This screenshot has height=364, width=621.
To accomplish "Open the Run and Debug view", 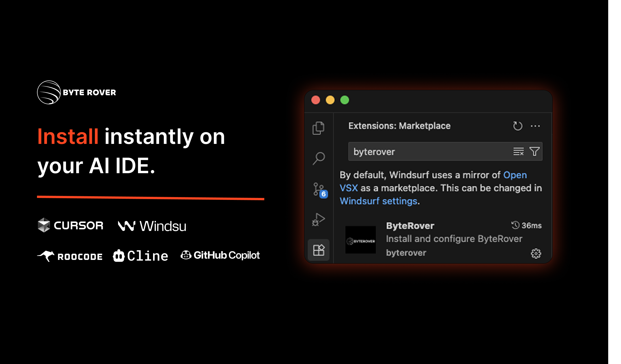I will [x=319, y=220].
